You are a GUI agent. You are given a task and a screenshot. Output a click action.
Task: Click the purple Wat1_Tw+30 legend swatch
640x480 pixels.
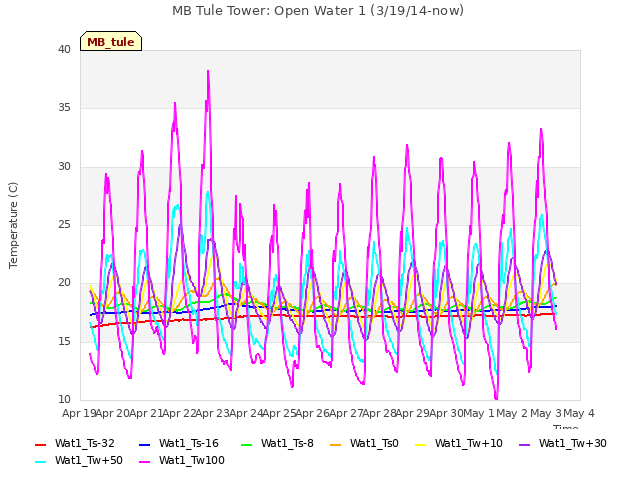pyautogui.click(x=524, y=444)
